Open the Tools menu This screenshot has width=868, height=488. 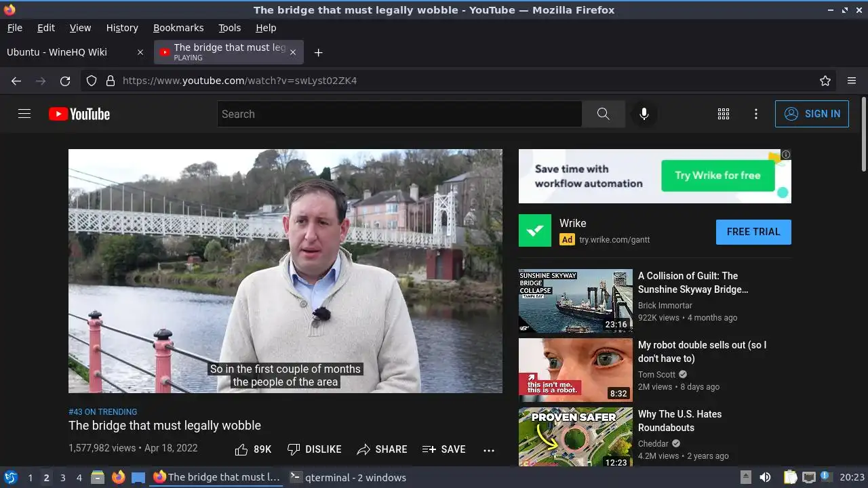(229, 28)
